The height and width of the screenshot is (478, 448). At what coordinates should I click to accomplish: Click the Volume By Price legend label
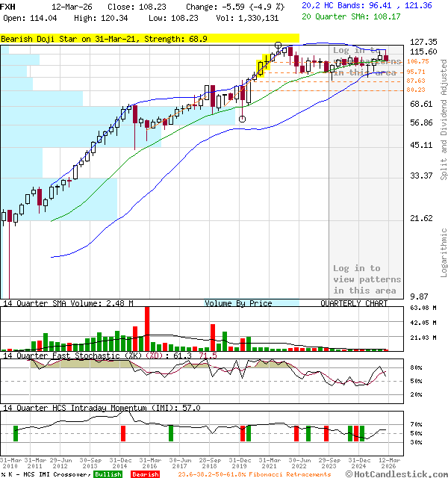[238, 304]
